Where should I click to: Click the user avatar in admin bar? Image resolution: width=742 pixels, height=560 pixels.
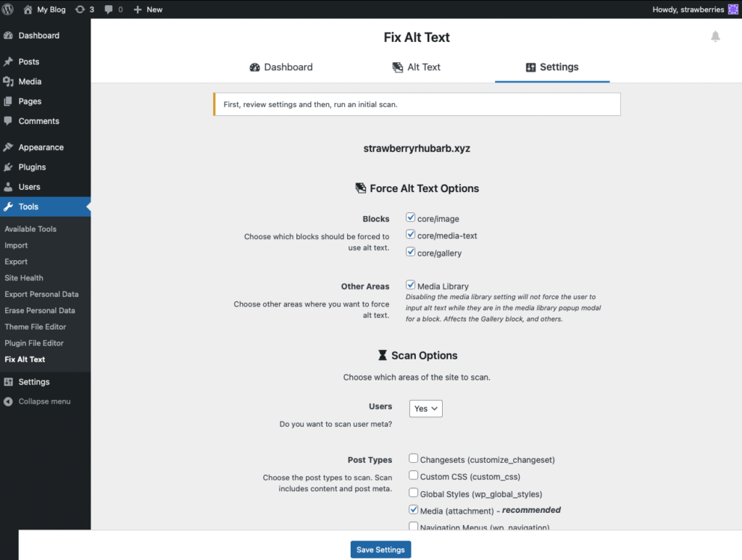coord(732,9)
